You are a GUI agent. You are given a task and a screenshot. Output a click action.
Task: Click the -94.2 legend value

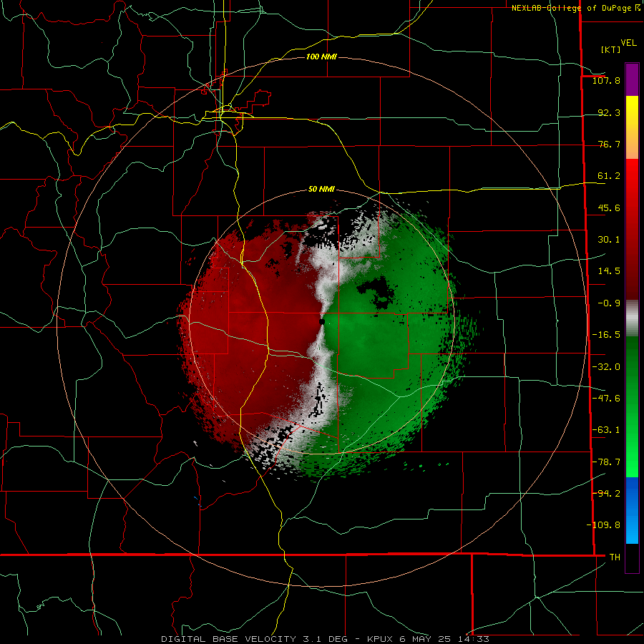606,494
